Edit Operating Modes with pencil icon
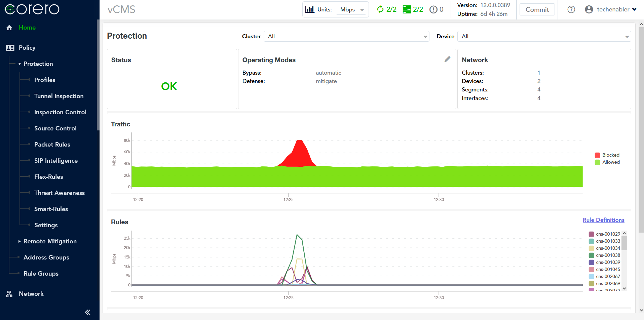Image resolution: width=644 pixels, height=320 pixels. pyautogui.click(x=447, y=59)
